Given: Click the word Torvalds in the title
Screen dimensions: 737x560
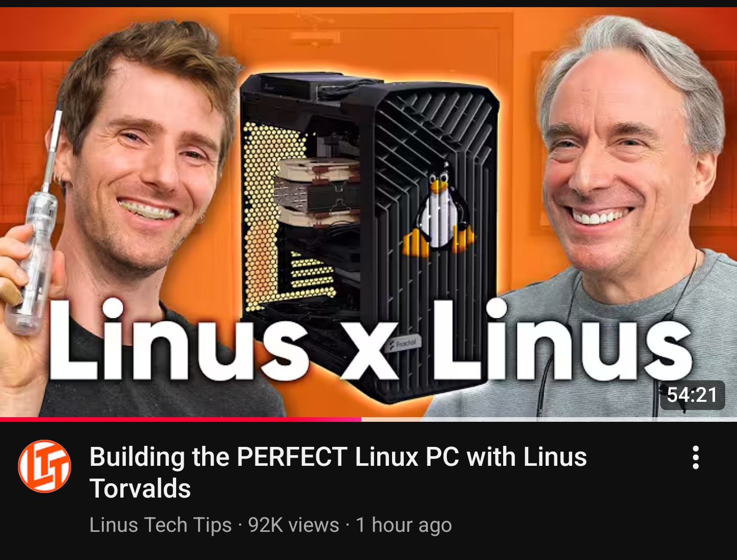Looking at the screenshot, I should [140, 488].
